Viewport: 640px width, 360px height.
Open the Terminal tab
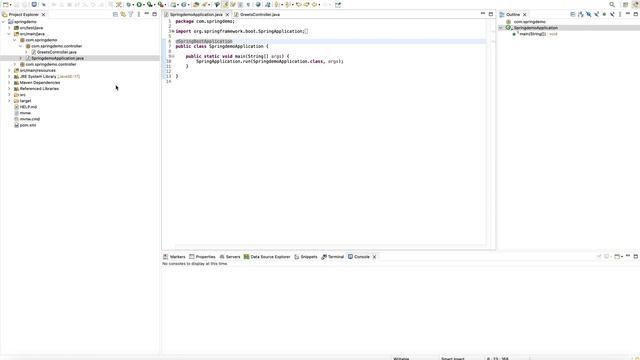click(333, 257)
